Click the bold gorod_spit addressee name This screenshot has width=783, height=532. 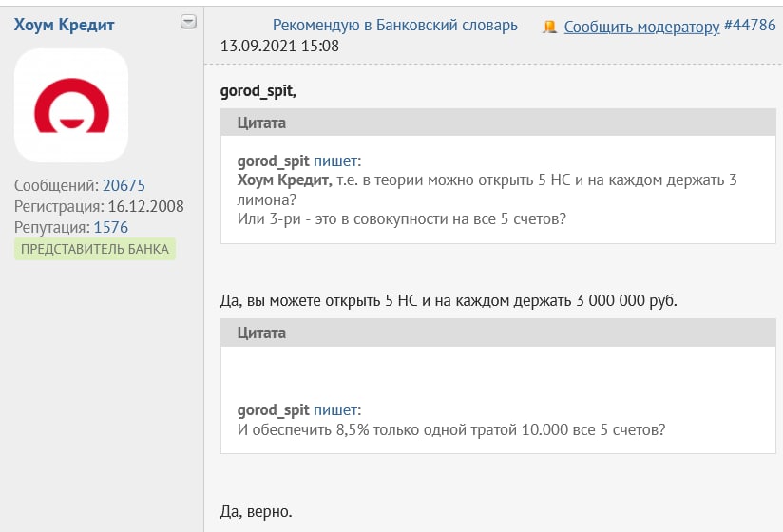[258, 91]
